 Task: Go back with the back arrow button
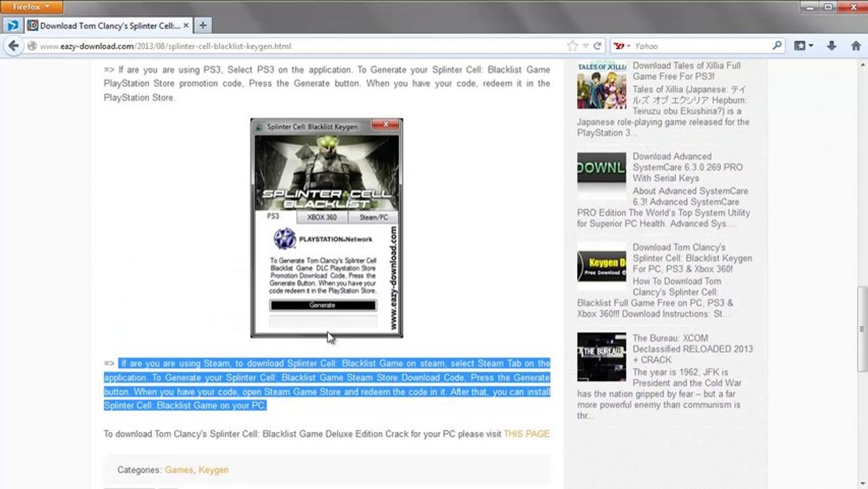(14, 46)
